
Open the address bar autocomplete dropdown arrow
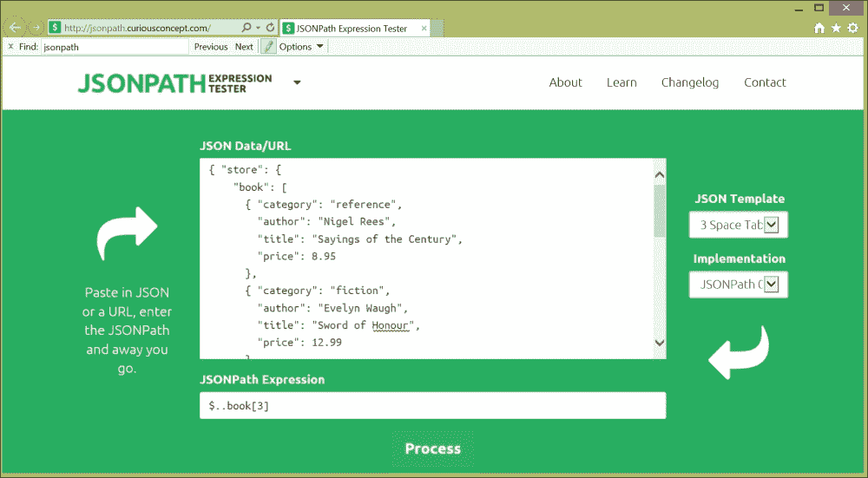258,28
